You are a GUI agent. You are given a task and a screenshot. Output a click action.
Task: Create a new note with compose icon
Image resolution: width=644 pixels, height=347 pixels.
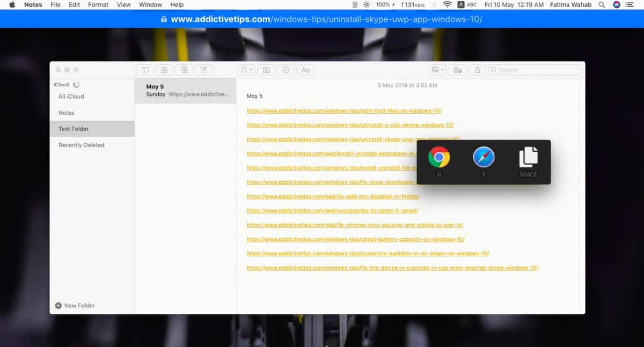204,70
